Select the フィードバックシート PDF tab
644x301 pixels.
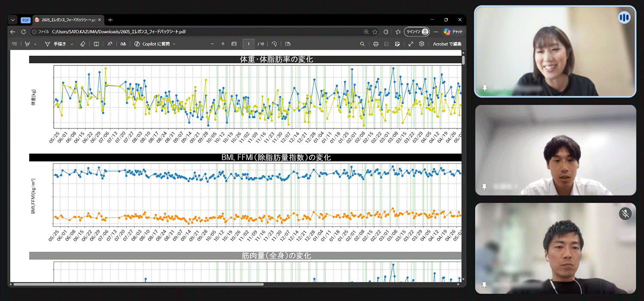coord(68,20)
